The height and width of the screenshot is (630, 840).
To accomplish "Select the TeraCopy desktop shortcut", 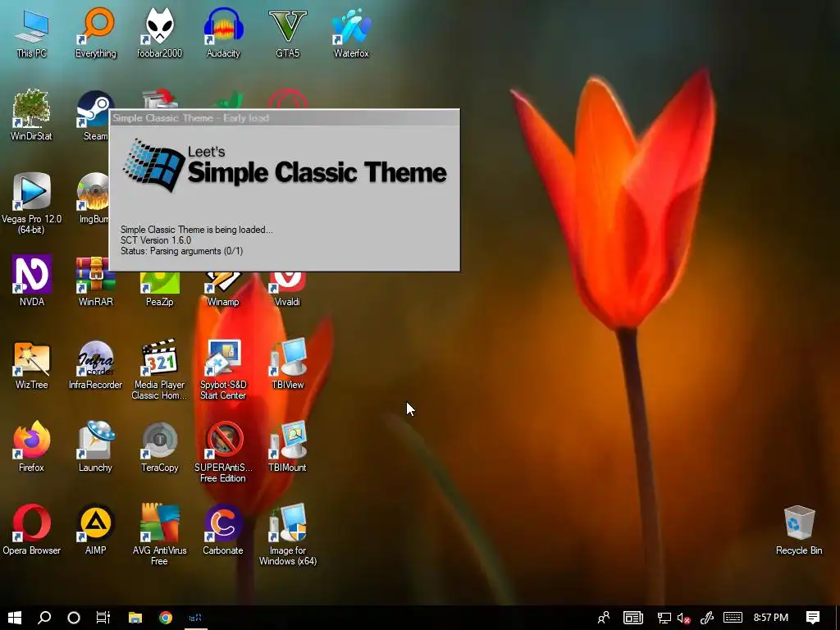I will (x=160, y=447).
